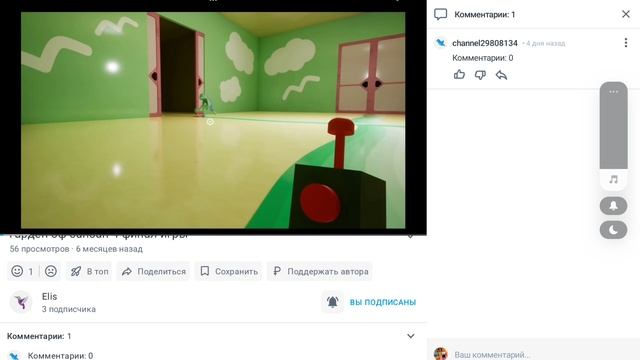The height and width of the screenshot is (360, 640).
Task: Click the comments bubble icon in header
Action: click(440, 14)
